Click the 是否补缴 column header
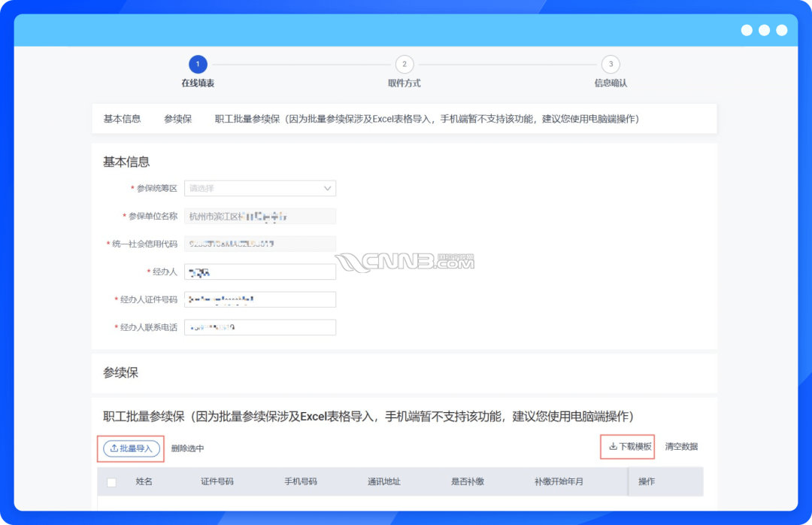 click(468, 481)
